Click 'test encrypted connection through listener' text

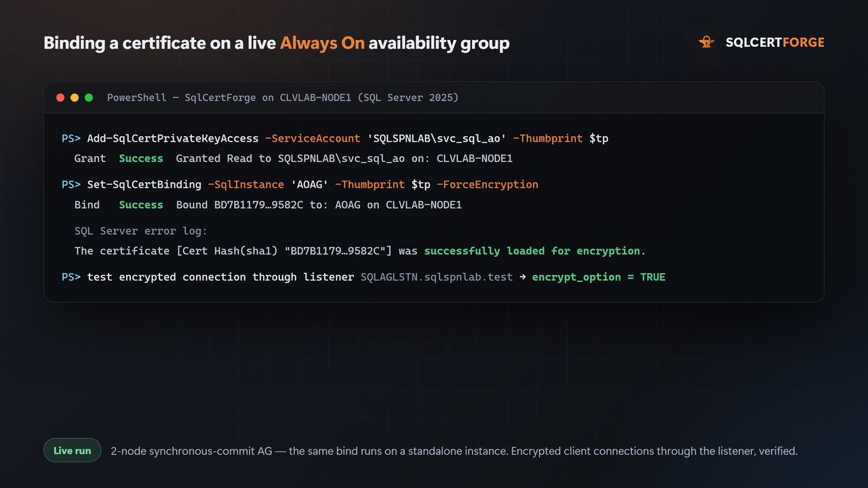pos(221,277)
